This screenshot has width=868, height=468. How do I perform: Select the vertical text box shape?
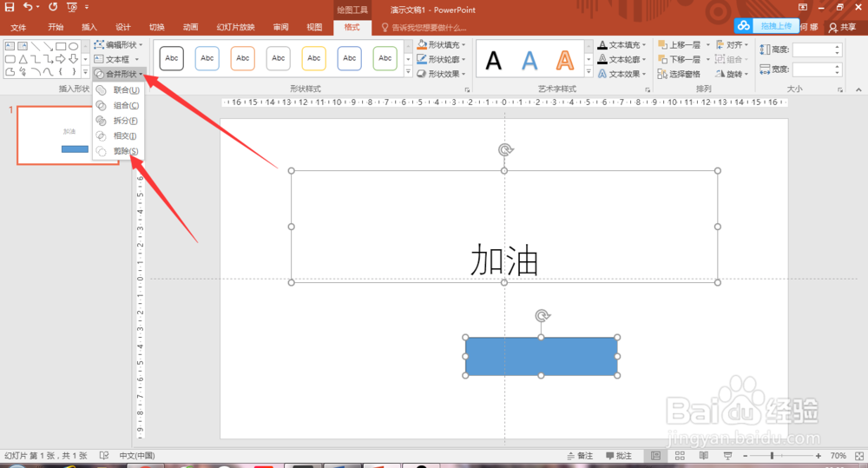(23, 47)
